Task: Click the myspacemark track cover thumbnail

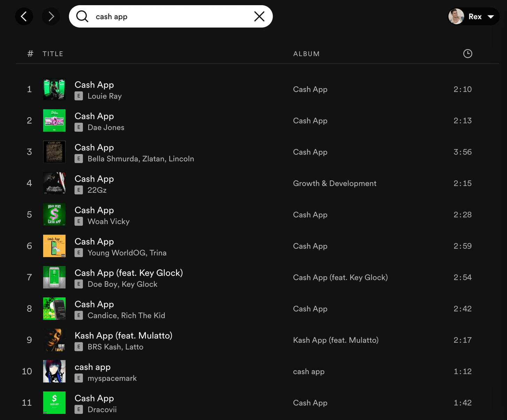Action: pos(54,371)
